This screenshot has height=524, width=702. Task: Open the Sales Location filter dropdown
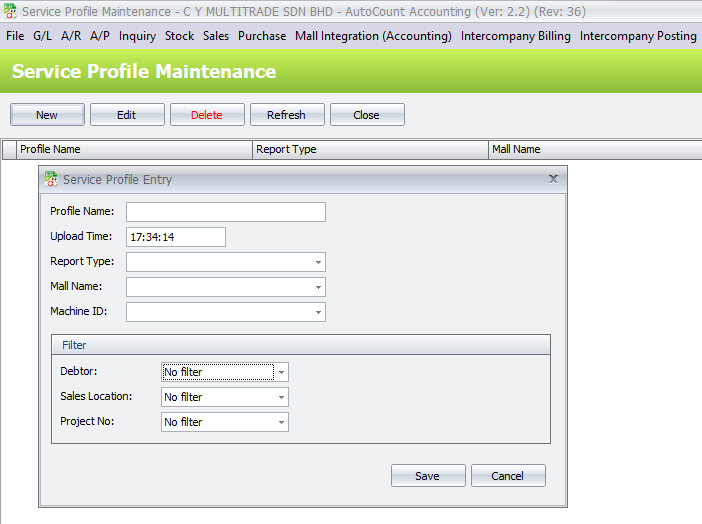coord(281,397)
